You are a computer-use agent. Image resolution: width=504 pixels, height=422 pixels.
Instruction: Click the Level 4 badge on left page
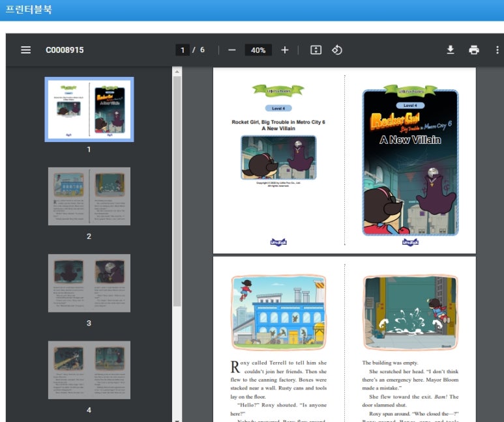click(x=278, y=108)
